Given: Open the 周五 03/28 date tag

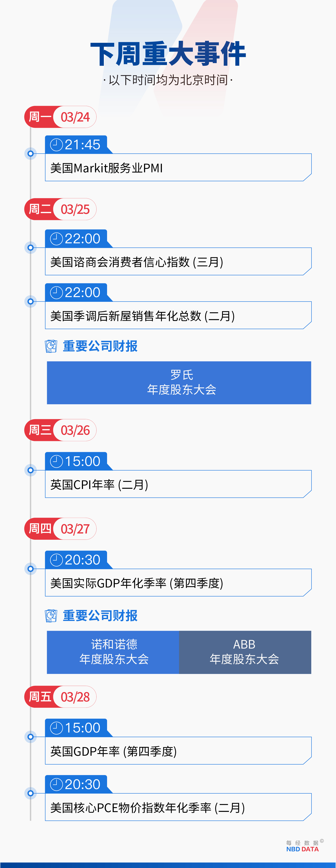Looking at the screenshot, I should pyautogui.click(x=60, y=697).
